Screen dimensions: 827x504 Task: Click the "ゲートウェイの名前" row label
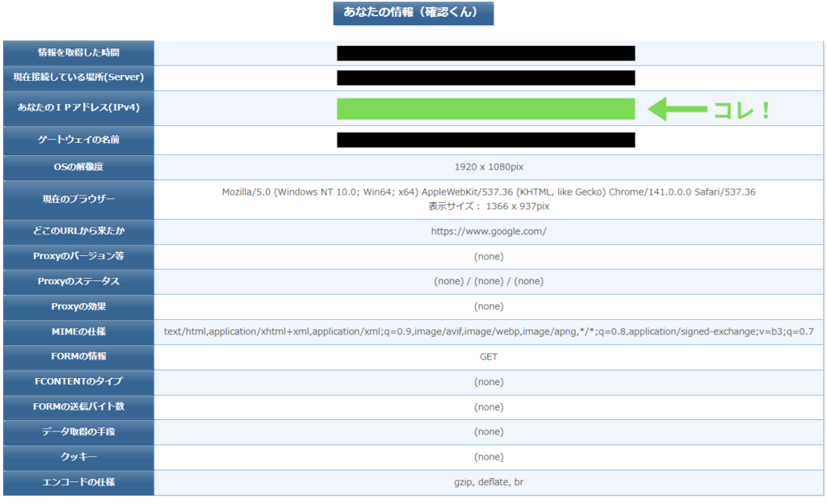(x=78, y=140)
